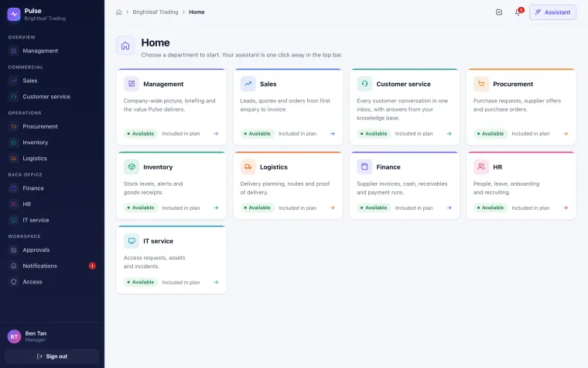Image resolution: width=588 pixels, height=368 pixels.
Task: Open Notifications in the sidebar
Action: [x=52, y=266]
